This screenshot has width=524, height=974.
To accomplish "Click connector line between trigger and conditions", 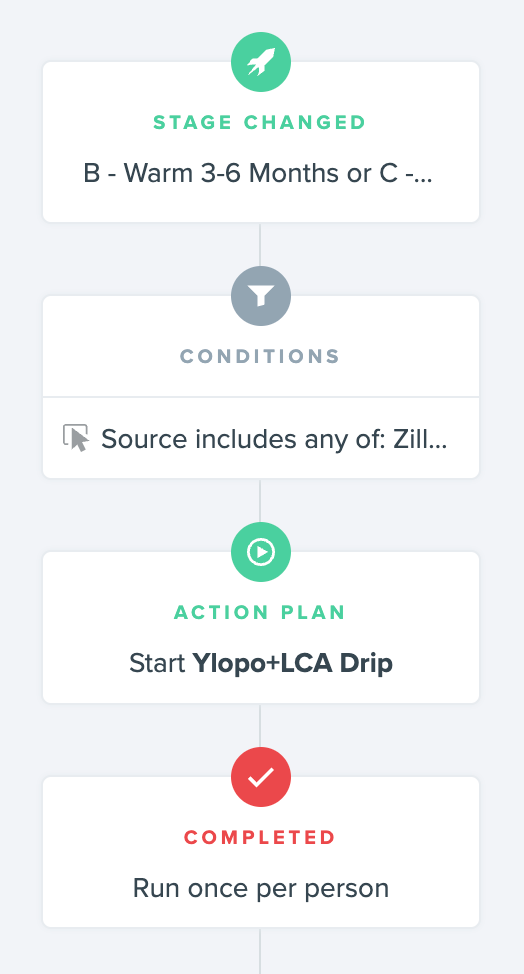I will (260, 244).
